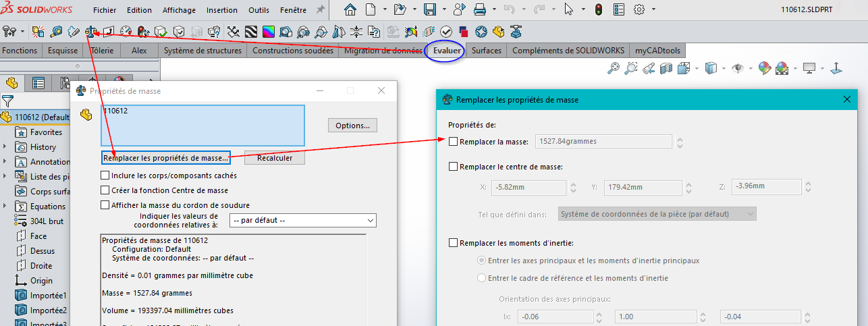This screenshot has width=868, height=326.
Task: Click the Home icon in title bar
Action: [350, 9]
